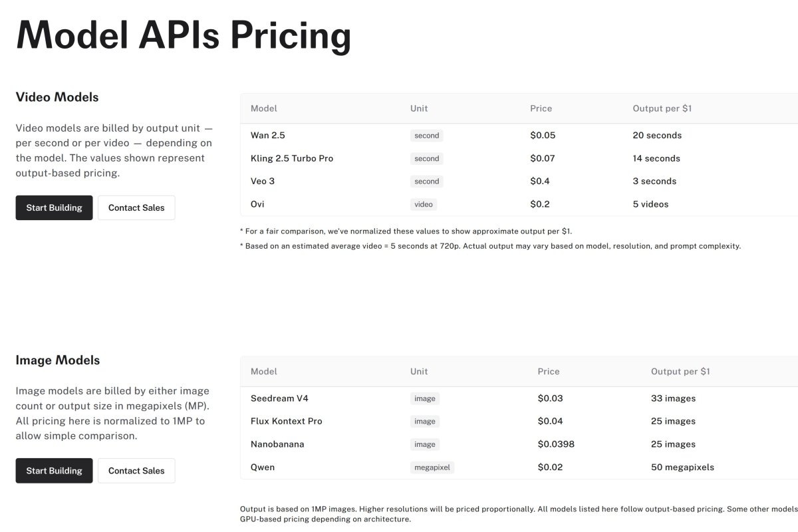The image size is (798, 532).
Task: Click the Veo 3 model name
Action: (x=263, y=182)
